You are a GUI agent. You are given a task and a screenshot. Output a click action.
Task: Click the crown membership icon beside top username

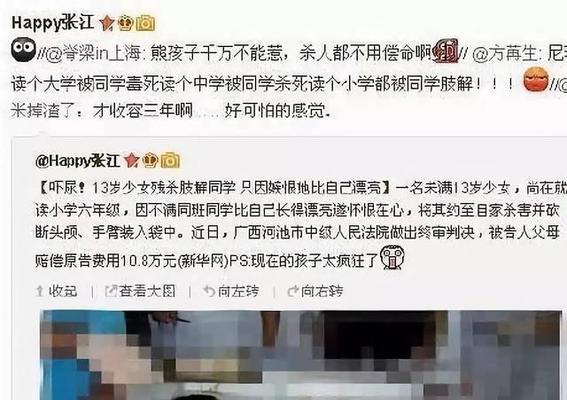[125, 23]
